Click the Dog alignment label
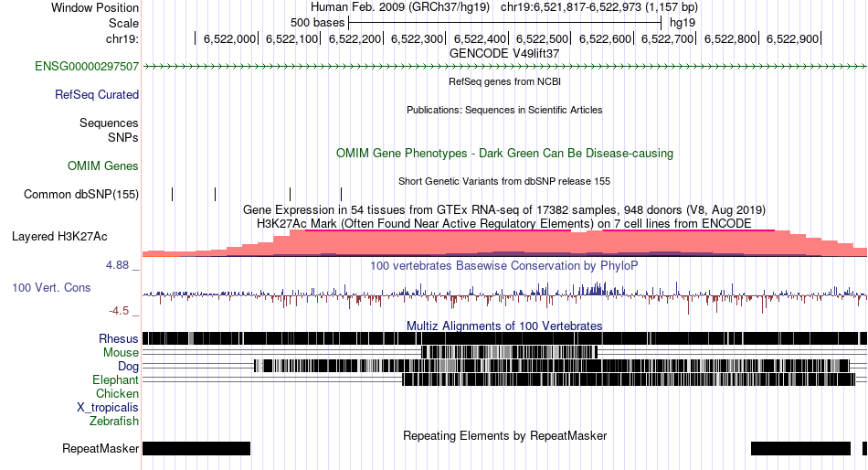868x470 pixels. click(128, 366)
